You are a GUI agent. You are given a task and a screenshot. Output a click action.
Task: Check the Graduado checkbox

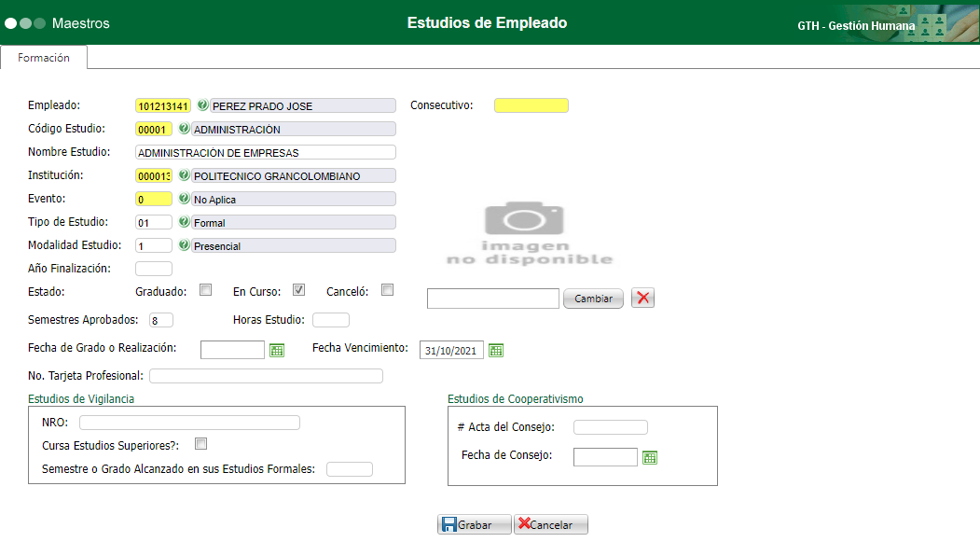pyautogui.click(x=204, y=289)
